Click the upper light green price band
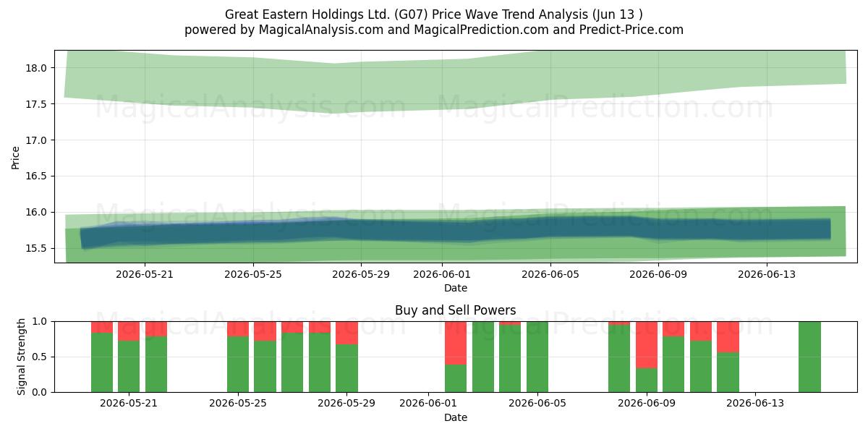The width and height of the screenshot is (868, 434). point(456,81)
